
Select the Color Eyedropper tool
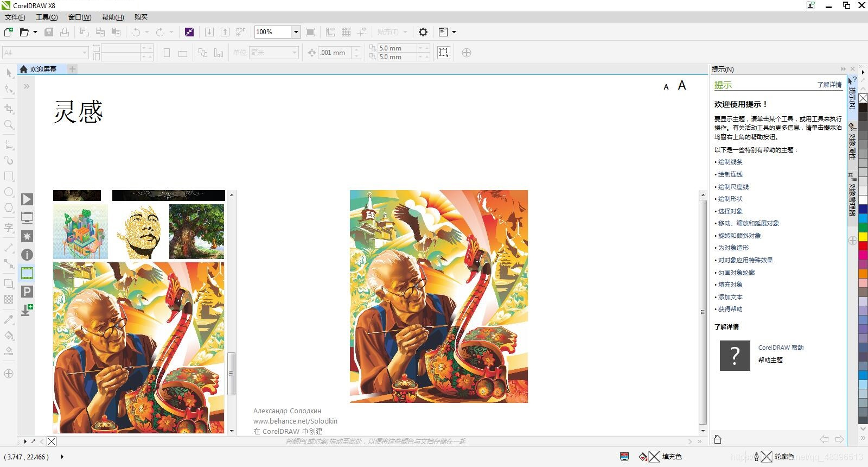[9, 319]
